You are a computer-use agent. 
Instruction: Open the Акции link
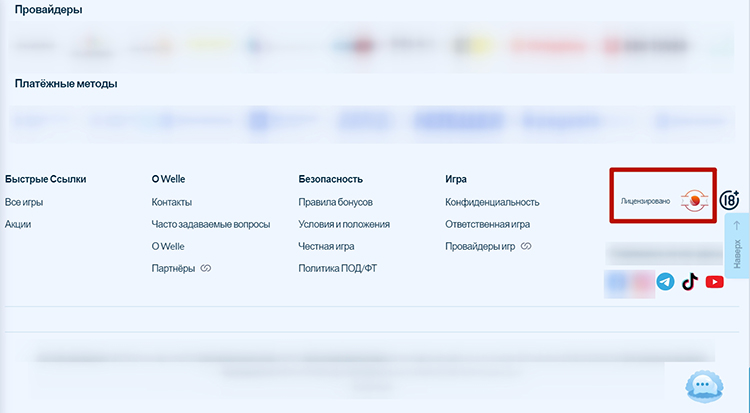point(18,224)
